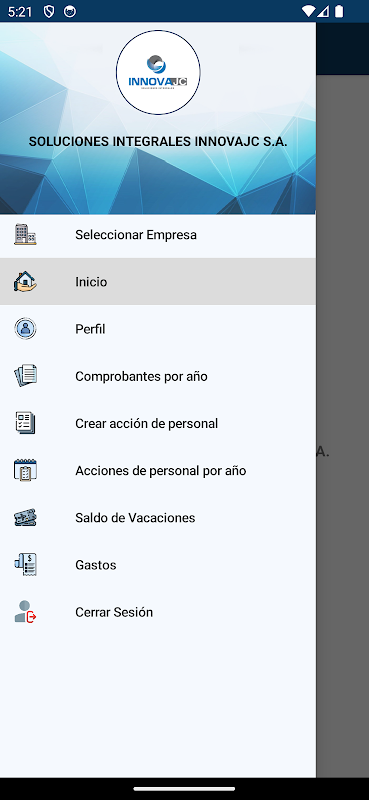369x800 pixels.
Task: Open the Perfil menu entry
Action: point(158,329)
